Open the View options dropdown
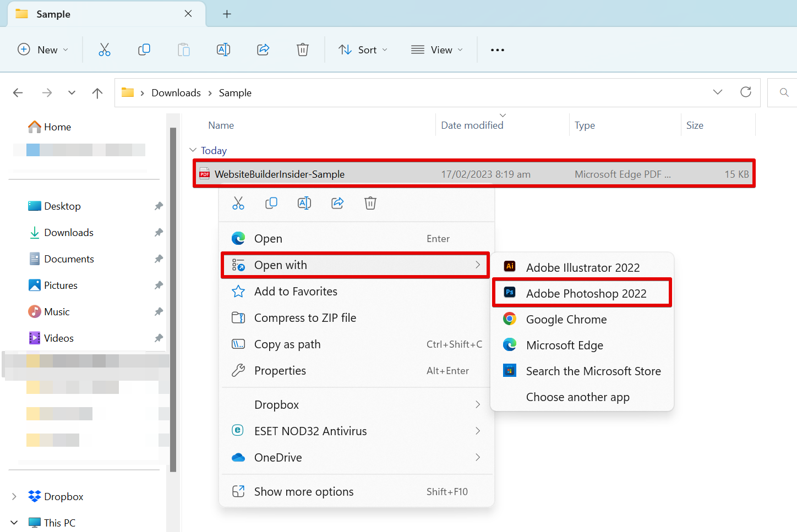The height and width of the screenshot is (532, 797). click(437, 50)
